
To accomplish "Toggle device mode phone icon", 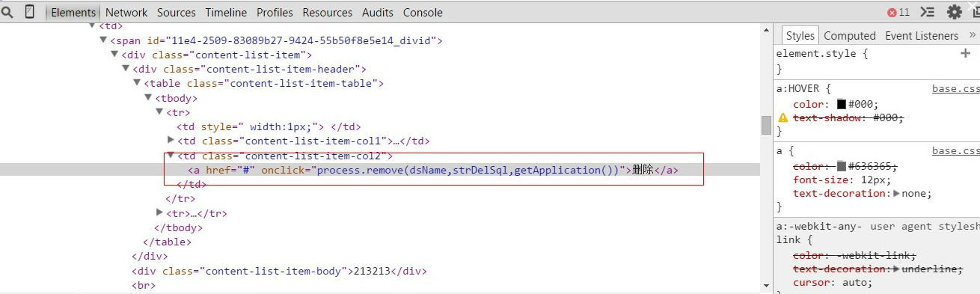I will [30, 12].
